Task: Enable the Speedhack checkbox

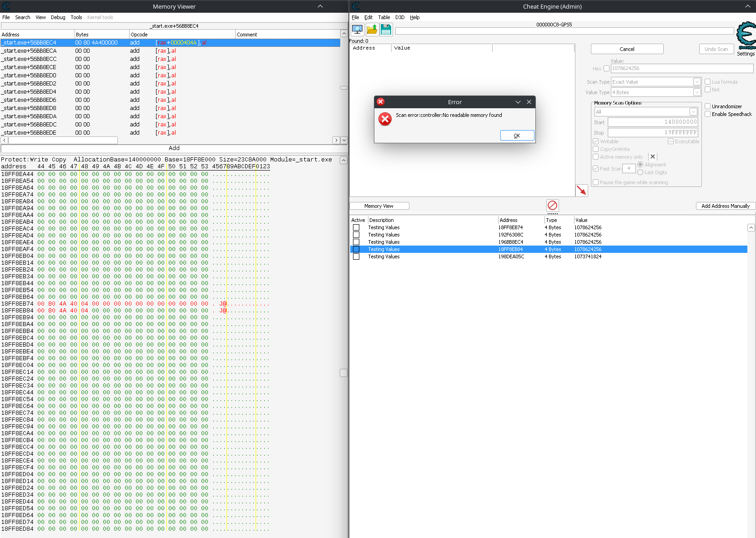Action: (x=708, y=114)
